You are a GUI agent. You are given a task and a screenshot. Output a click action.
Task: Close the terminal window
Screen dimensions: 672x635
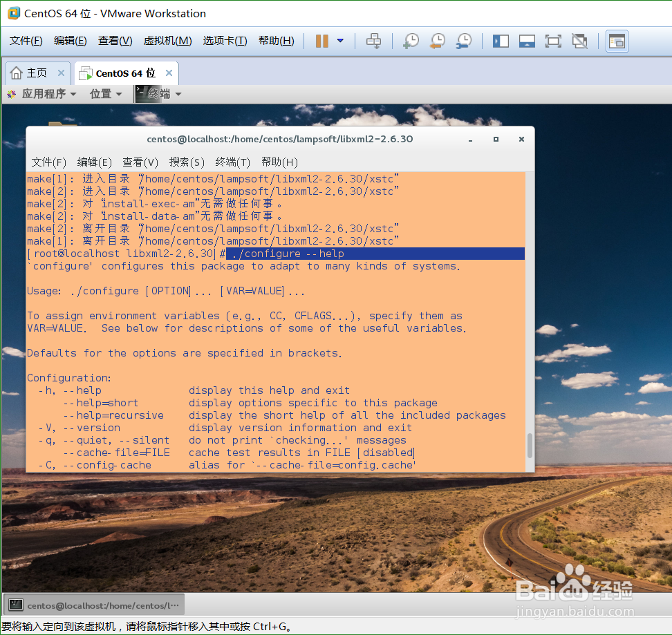(x=521, y=139)
